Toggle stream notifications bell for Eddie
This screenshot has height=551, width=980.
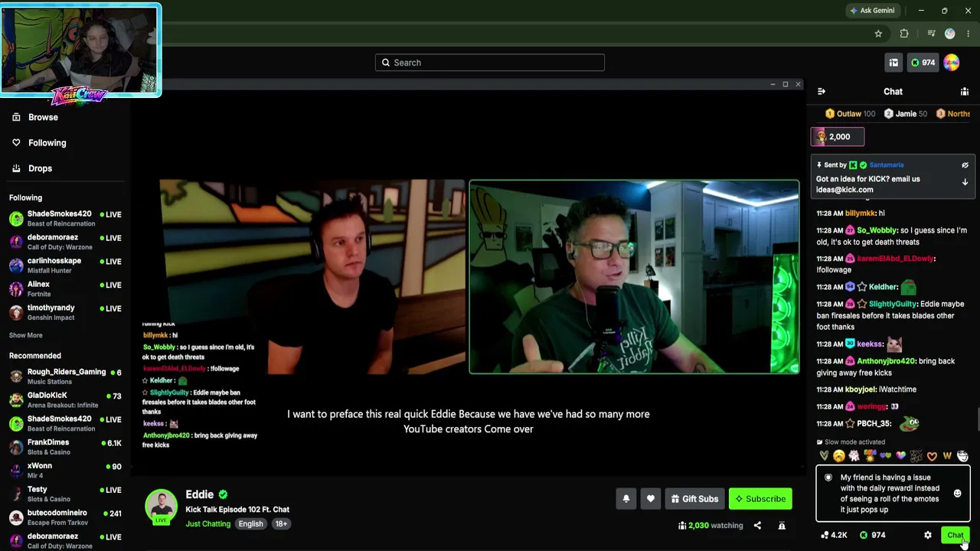click(626, 499)
